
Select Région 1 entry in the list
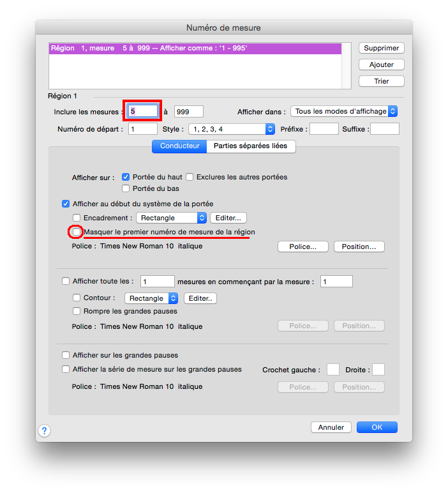[x=195, y=49]
